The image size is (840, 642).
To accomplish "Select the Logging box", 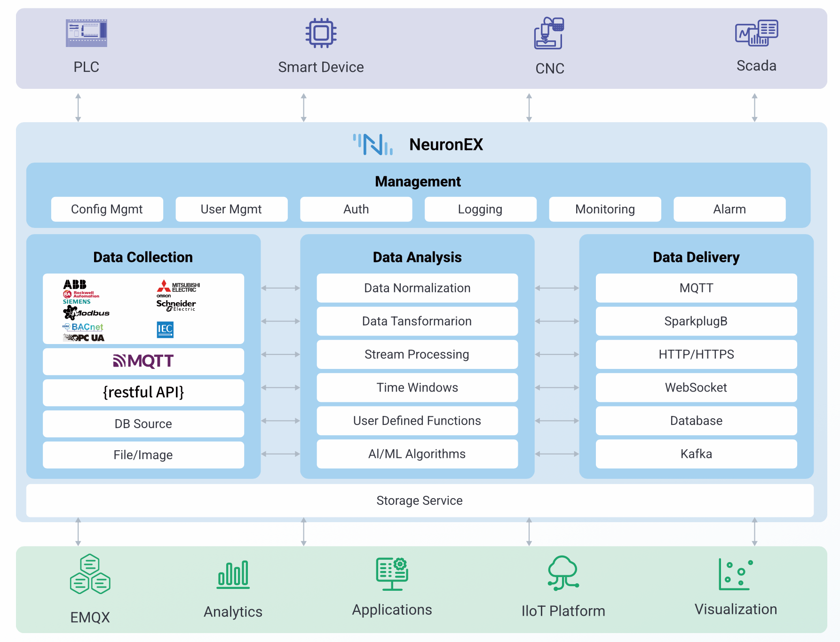I will pyautogui.click(x=480, y=209).
